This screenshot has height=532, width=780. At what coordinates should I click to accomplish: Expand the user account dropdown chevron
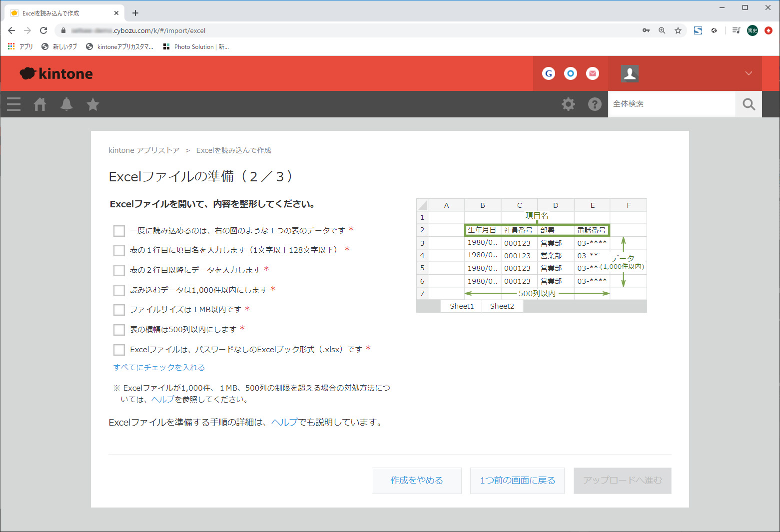tap(749, 73)
